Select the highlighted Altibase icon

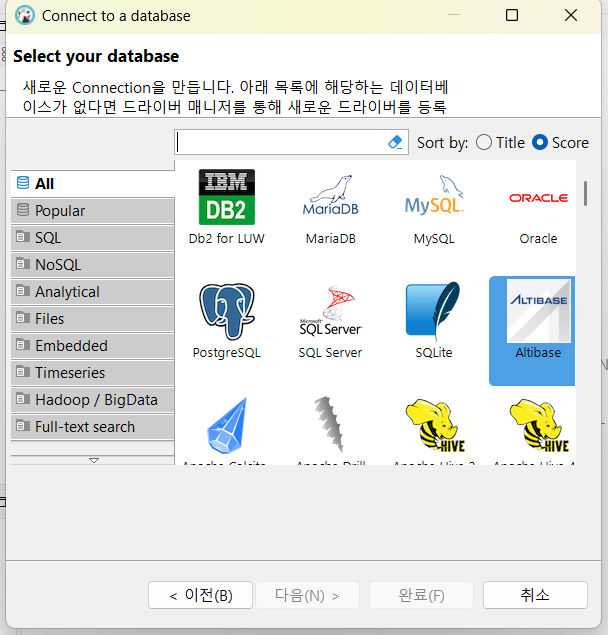[538, 311]
